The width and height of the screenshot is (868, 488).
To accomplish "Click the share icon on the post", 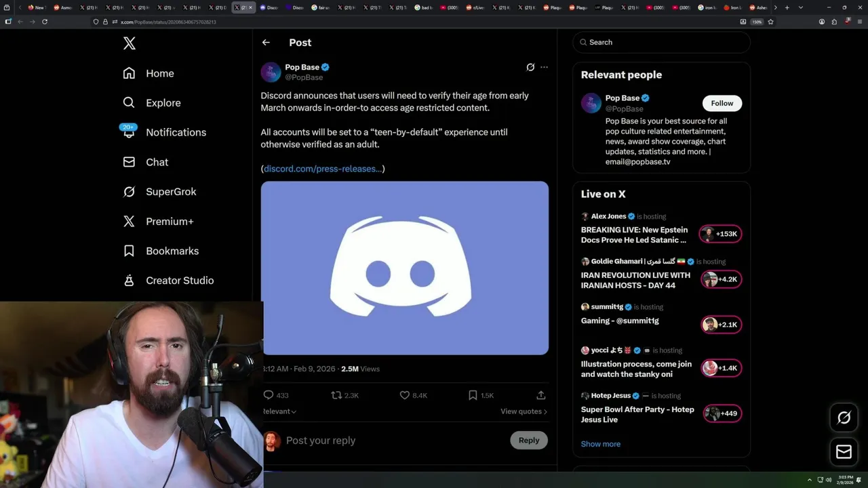I will point(541,395).
